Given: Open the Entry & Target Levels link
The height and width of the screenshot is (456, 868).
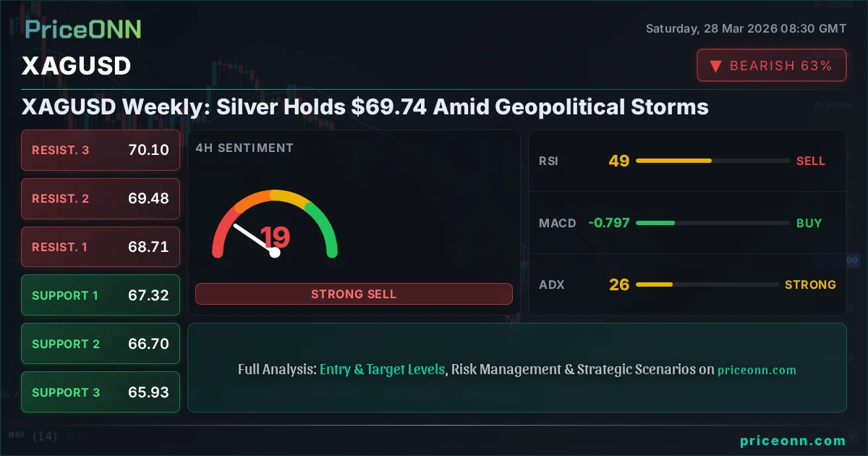Looking at the screenshot, I should click(x=382, y=369).
